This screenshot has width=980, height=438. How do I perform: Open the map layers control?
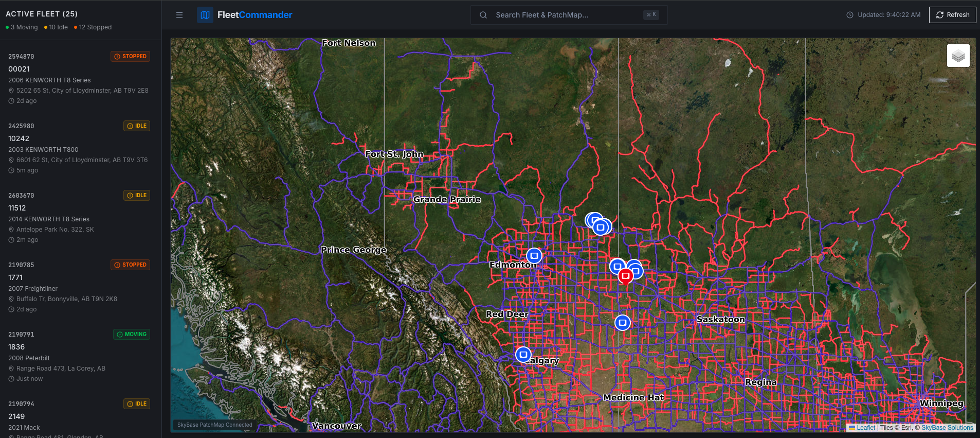(958, 56)
